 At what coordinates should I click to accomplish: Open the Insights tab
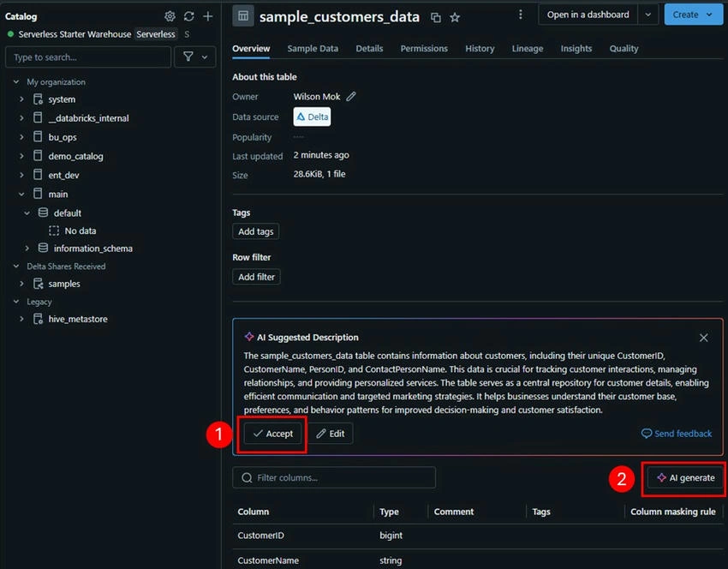576,48
